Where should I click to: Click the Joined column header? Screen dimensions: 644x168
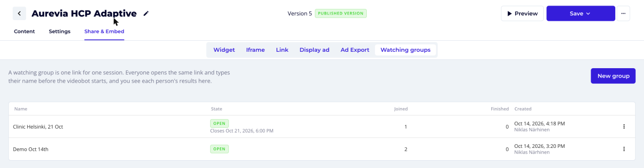click(401, 109)
